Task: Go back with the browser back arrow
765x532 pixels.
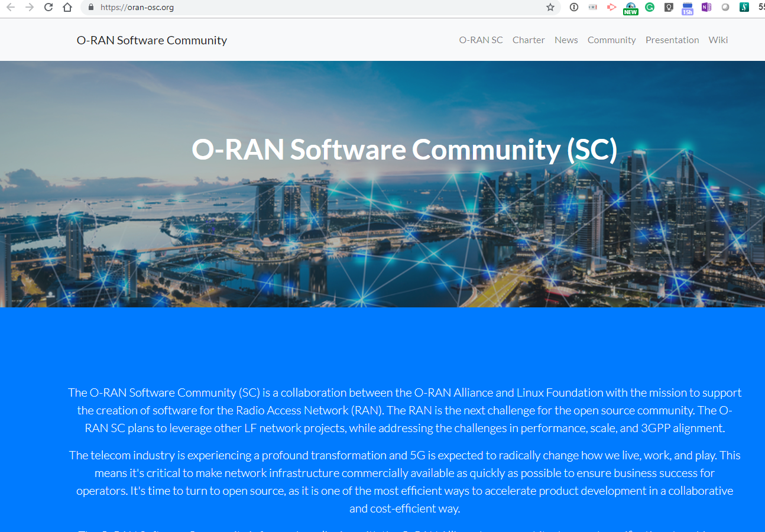Action: point(11,7)
